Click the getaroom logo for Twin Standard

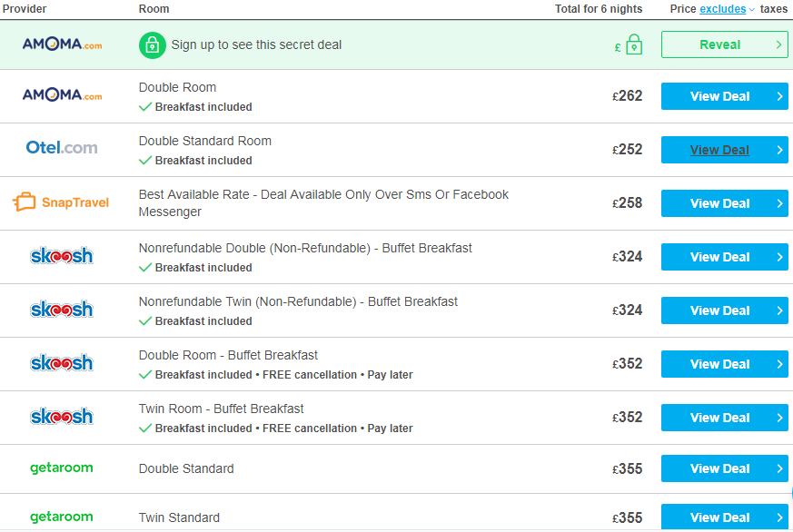click(x=62, y=517)
